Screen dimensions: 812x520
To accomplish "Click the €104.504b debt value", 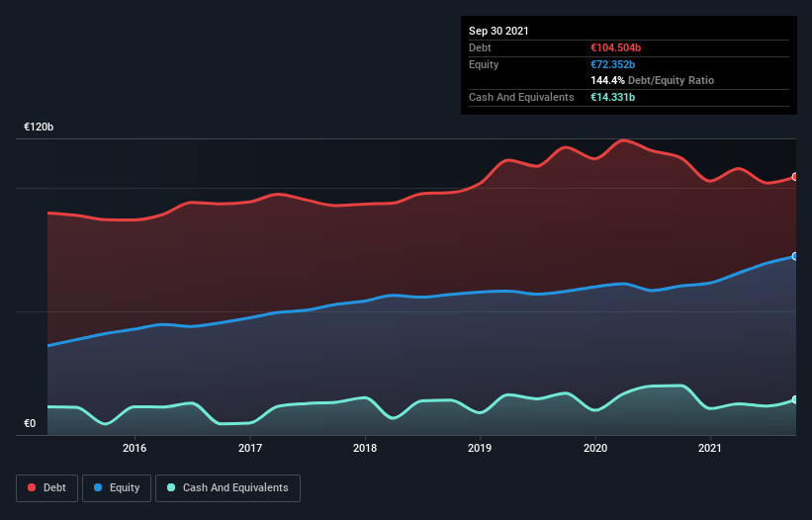I will tap(616, 47).
